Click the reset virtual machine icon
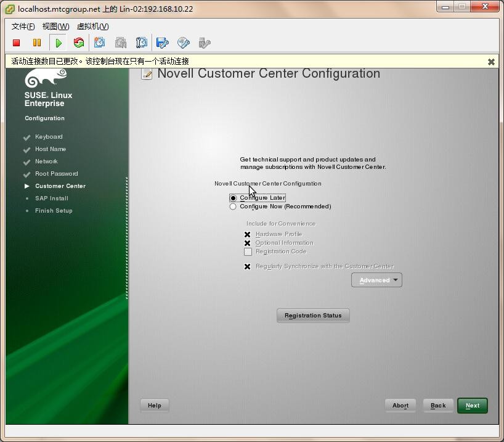 [78, 43]
